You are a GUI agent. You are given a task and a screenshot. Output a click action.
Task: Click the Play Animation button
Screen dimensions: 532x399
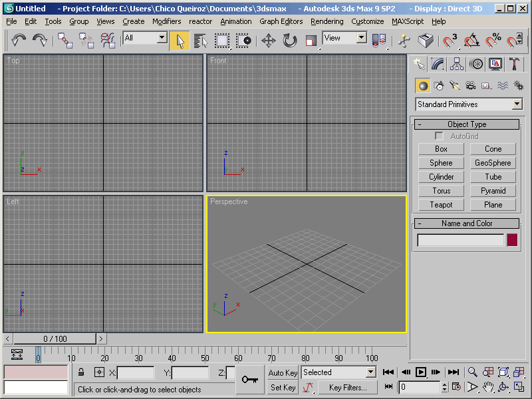[421, 372]
